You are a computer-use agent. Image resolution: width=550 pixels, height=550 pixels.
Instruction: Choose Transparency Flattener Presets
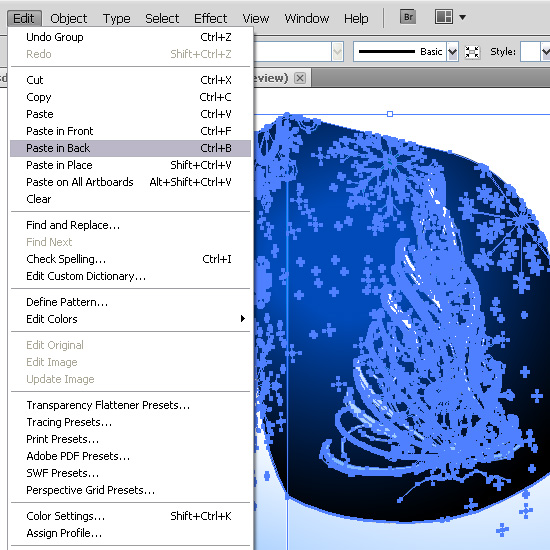(x=130, y=405)
